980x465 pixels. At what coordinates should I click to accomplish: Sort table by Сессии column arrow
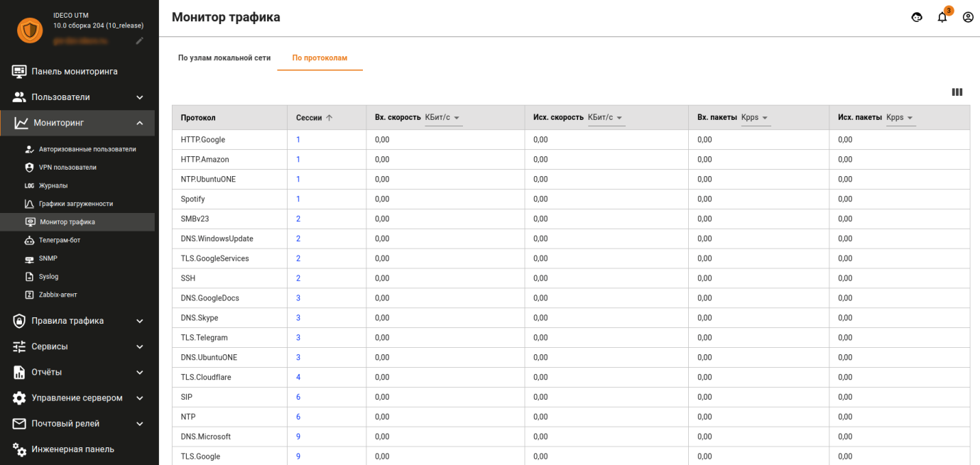pos(330,118)
